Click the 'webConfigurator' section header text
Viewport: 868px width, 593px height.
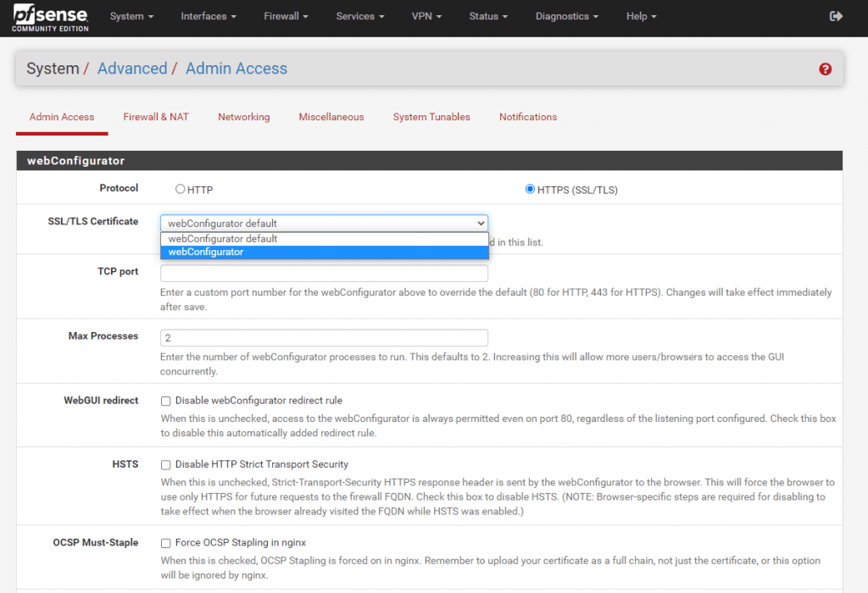(75, 161)
